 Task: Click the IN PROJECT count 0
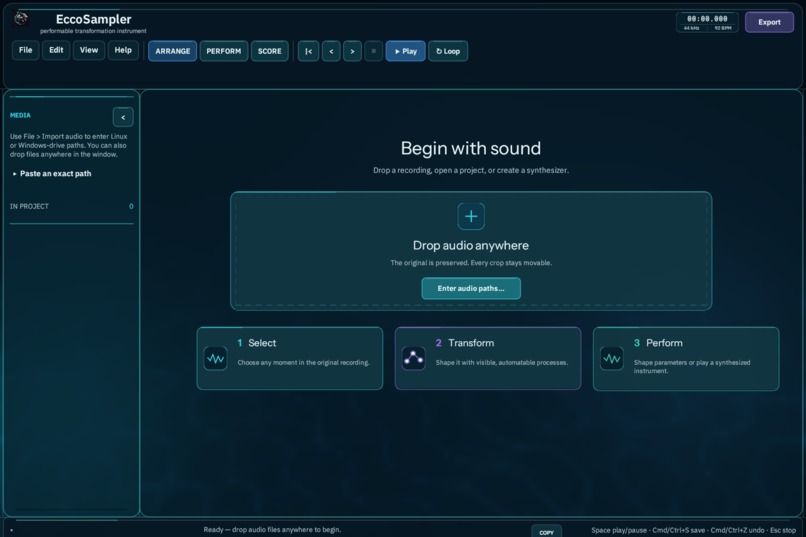tap(131, 206)
